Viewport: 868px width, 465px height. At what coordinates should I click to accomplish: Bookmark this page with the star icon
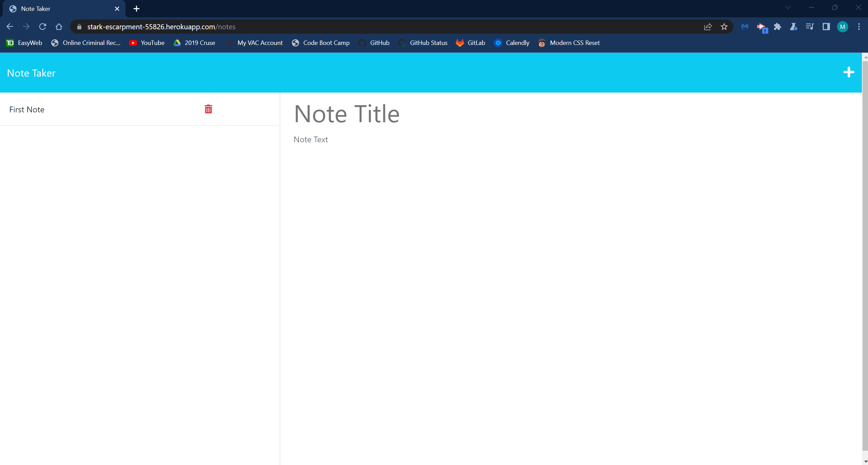tap(724, 26)
